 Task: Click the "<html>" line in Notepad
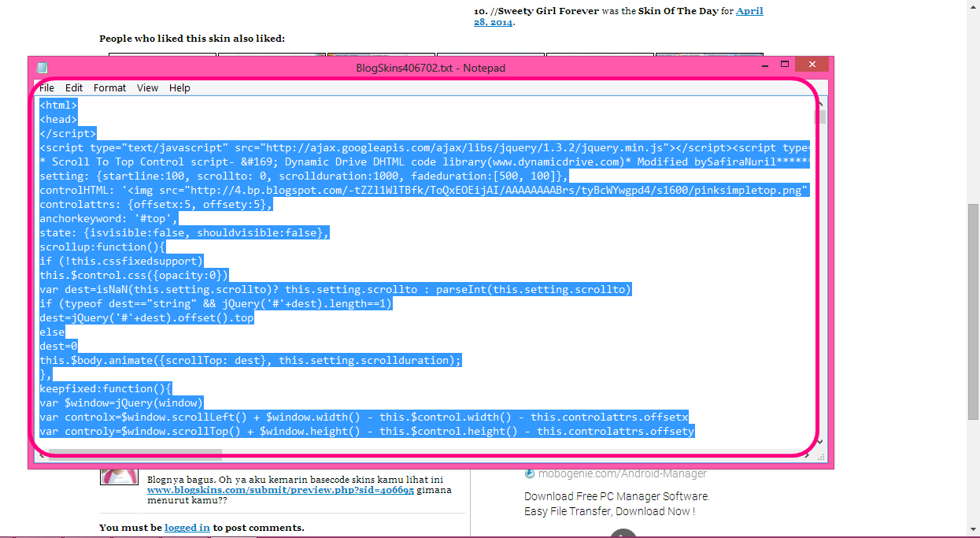[58, 105]
